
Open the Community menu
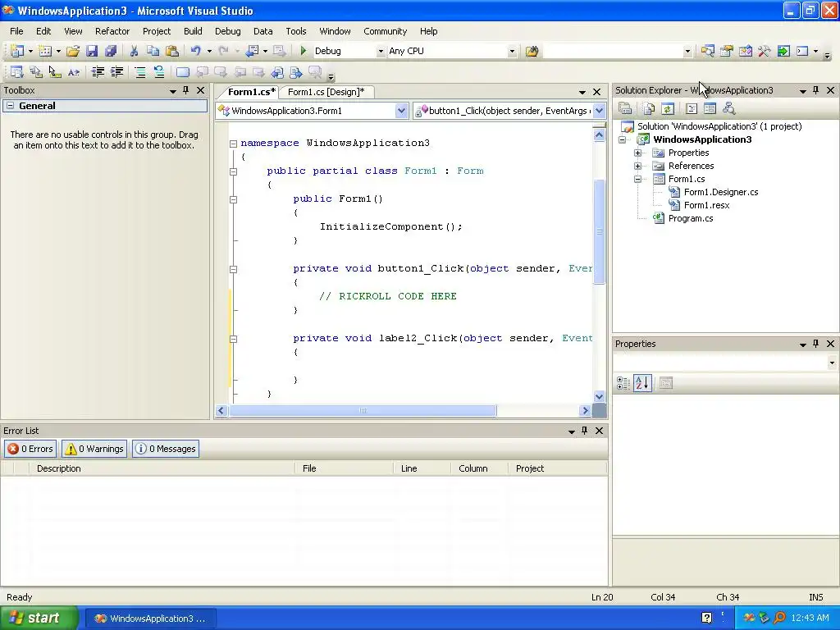[386, 31]
